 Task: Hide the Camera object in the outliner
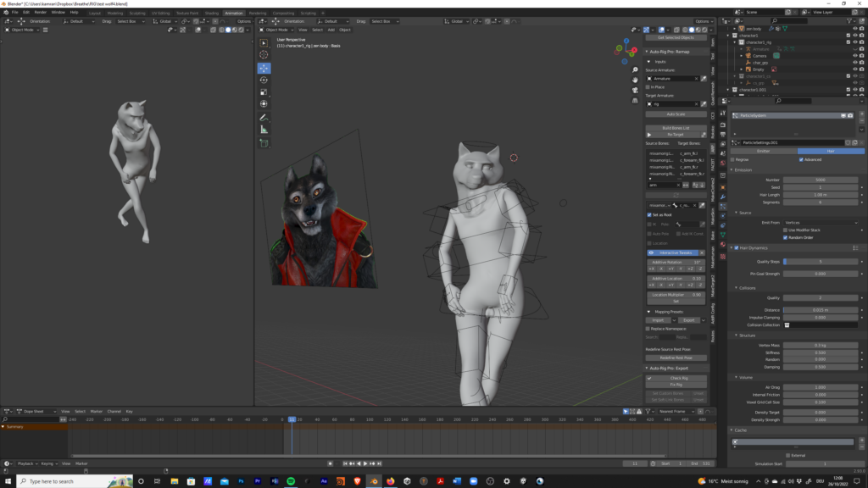pos(854,56)
